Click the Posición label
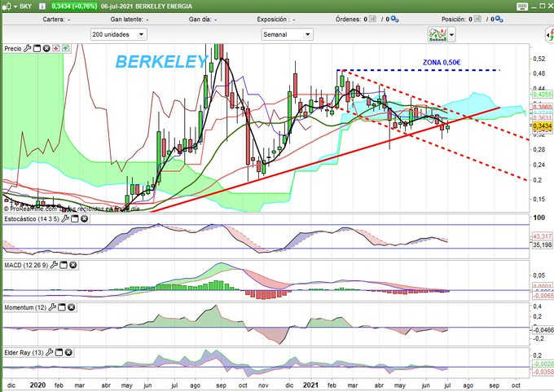Screen dimensions: 554x392 453,20
